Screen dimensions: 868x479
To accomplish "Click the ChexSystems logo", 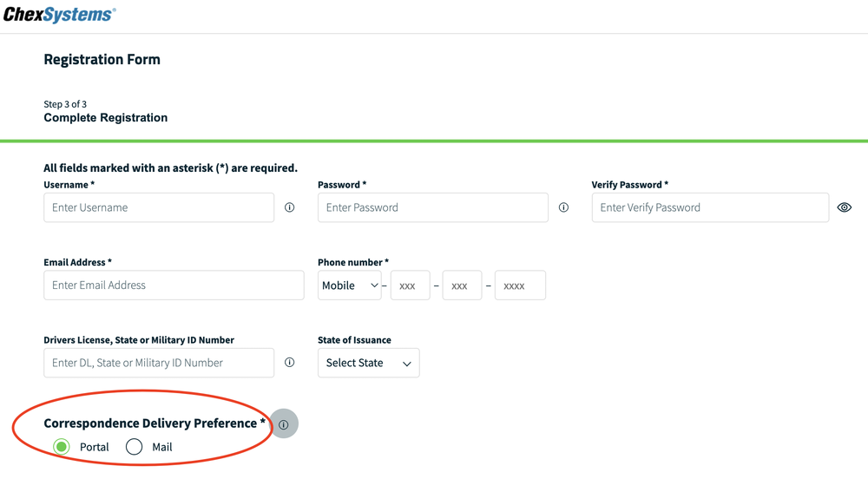I will 59,15.
